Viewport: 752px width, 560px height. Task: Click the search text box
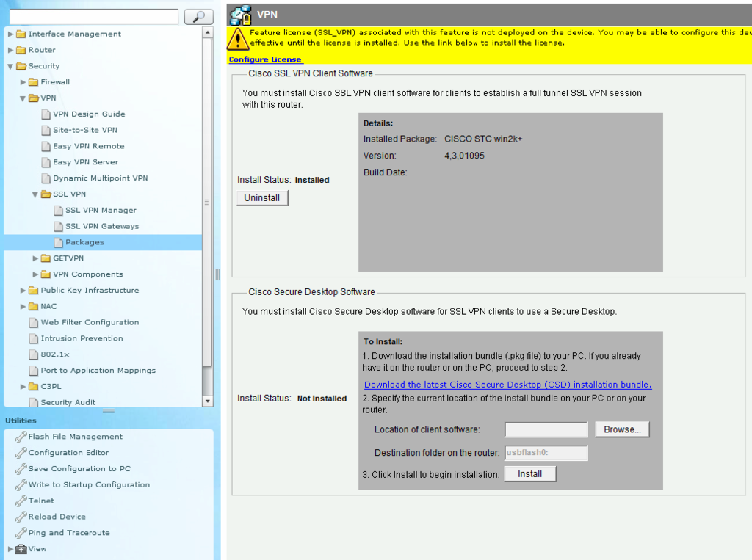pos(94,16)
